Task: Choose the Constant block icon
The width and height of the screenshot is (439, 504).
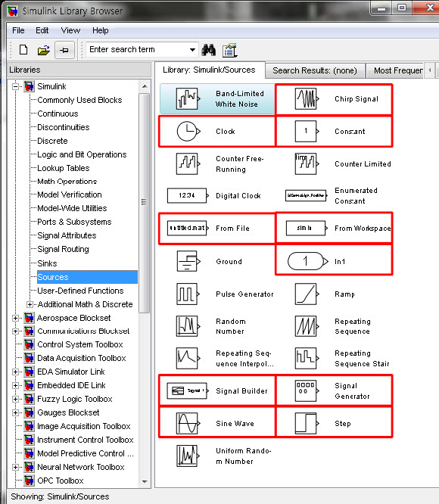Action: [x=307, y=131]
